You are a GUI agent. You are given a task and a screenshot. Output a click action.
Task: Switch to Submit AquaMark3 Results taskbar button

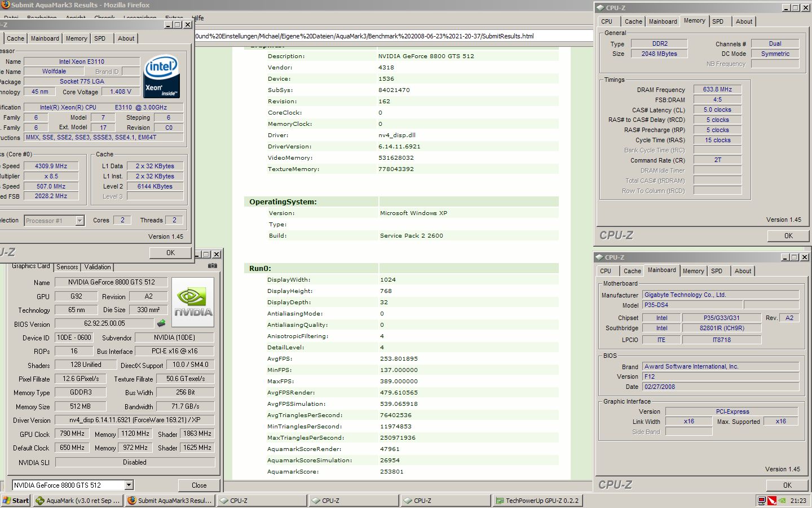tap(170, 501)
